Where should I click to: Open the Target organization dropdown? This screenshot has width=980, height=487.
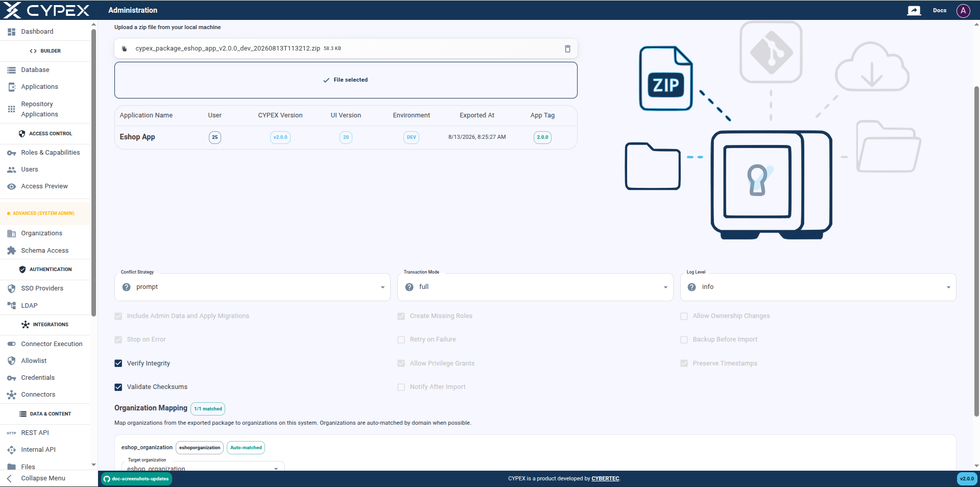pyautogui.click(x=203, y=467)
